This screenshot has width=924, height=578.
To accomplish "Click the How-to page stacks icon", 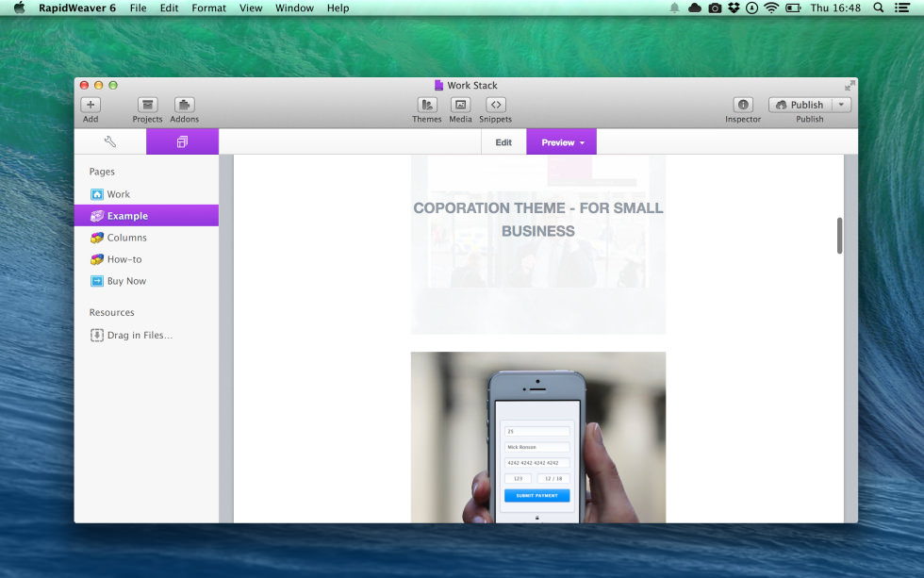I will (x=96, y=259).
